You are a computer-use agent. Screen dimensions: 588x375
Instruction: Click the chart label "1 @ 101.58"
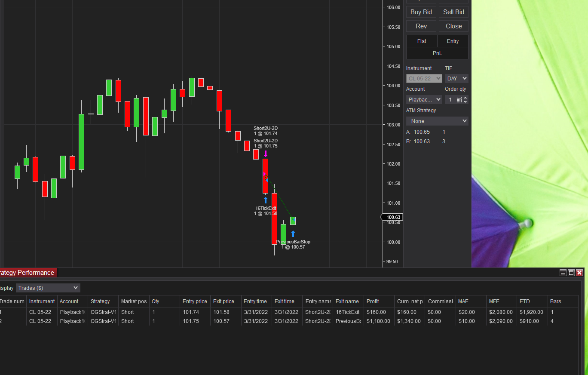pyautogui.click(x=266, y=213)
